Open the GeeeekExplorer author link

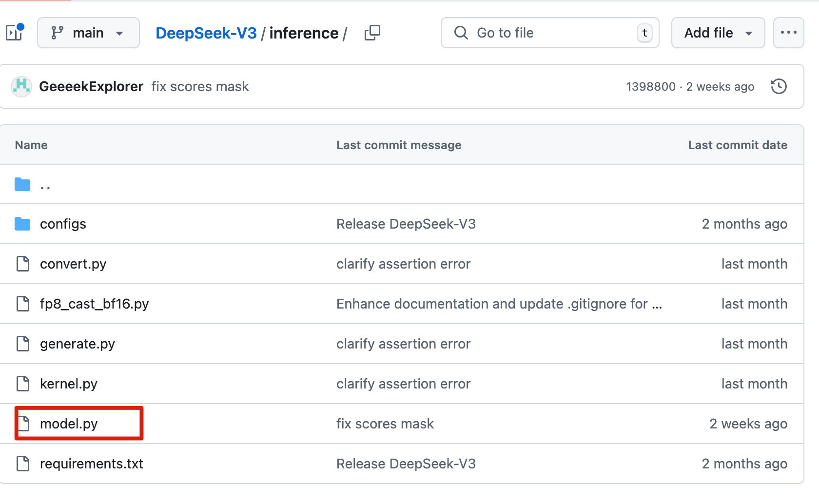[x=91, y=86]
